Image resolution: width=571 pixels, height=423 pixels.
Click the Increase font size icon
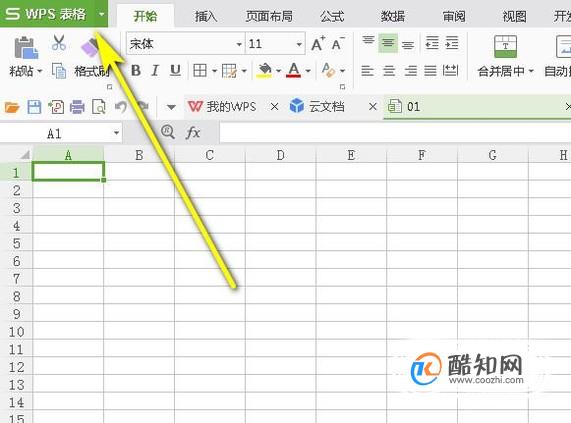click(x=318, y=44)
